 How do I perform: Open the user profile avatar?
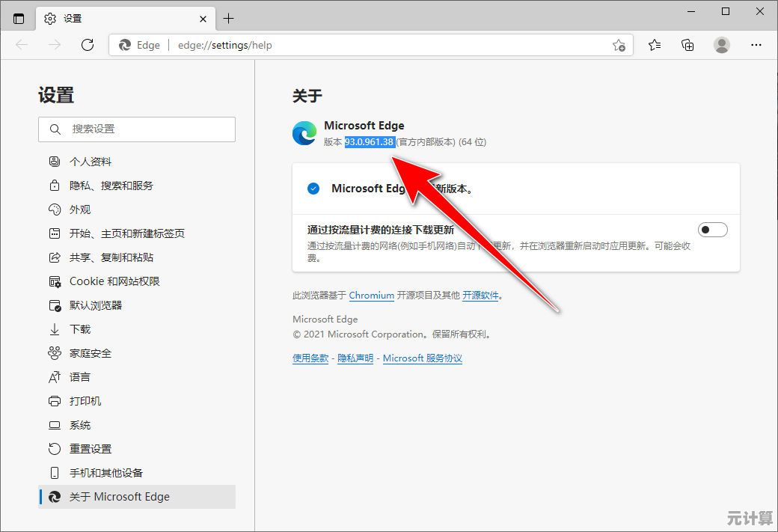(x=721, y=45)
